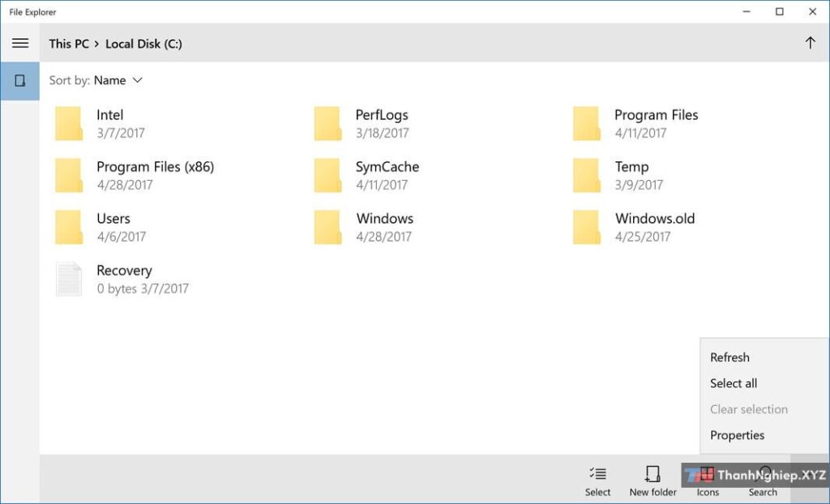
Task: Click the 3/18/2017 date under PerfLogs
Action: tap(383, 133)
